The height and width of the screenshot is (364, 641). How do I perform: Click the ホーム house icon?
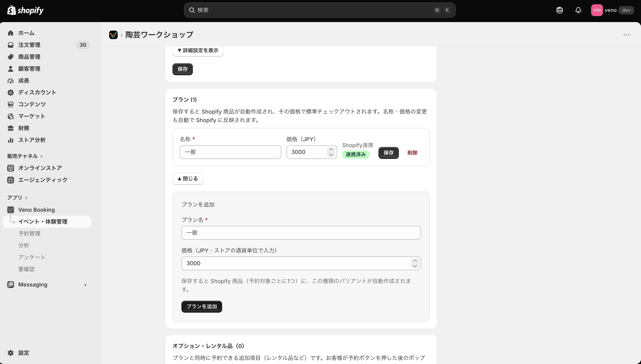(10, 33)
